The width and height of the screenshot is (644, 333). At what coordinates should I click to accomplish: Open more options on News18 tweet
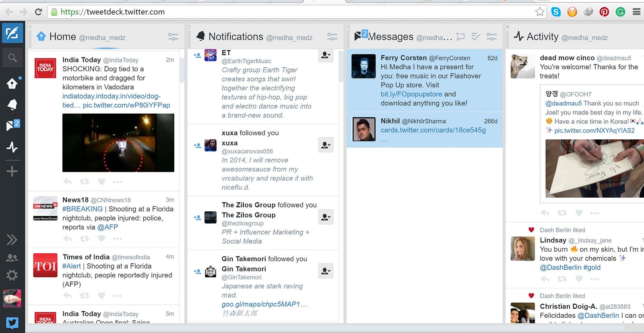117,239
